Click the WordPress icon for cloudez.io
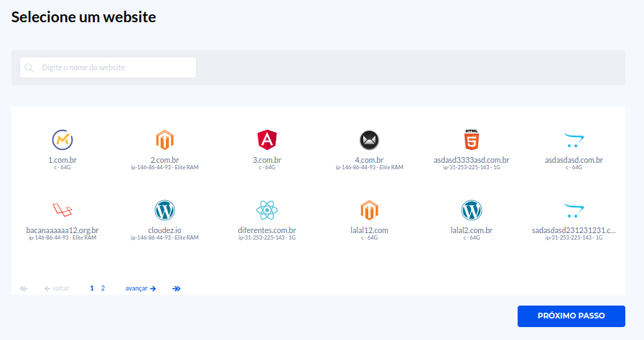Screen dimensions: 644x340 pyautogui.click(x=164, y=209)
